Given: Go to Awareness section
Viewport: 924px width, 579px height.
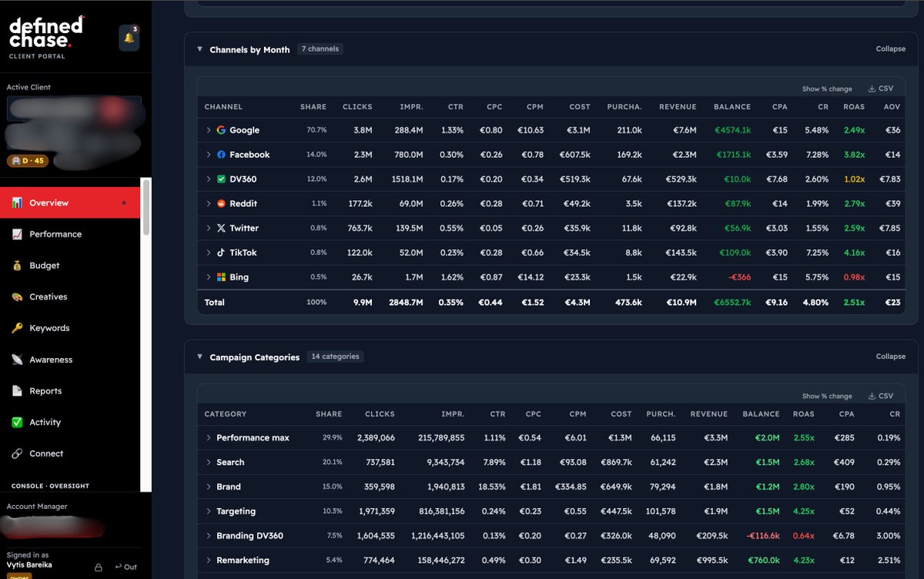Looking at the screenshot, I should coord(70,360).
